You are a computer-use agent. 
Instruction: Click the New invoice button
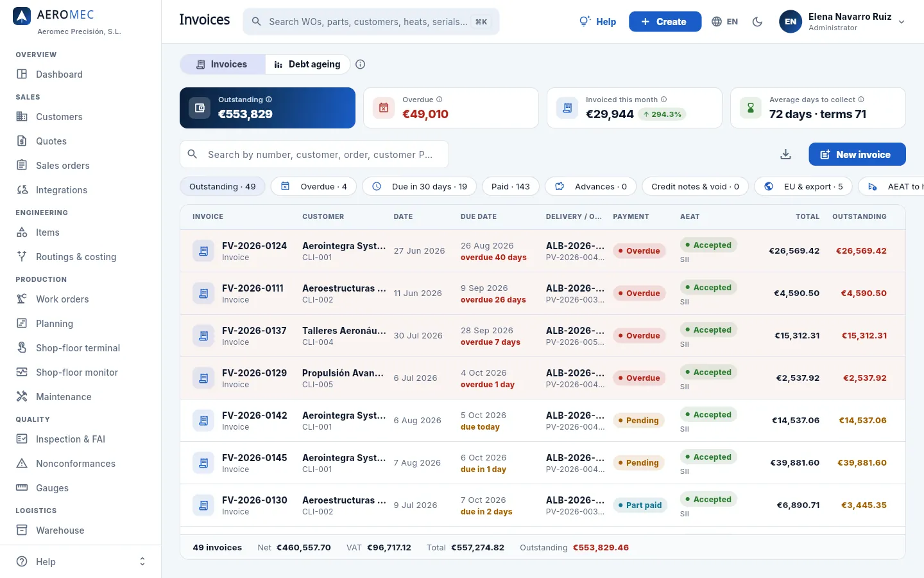(857, 154)
